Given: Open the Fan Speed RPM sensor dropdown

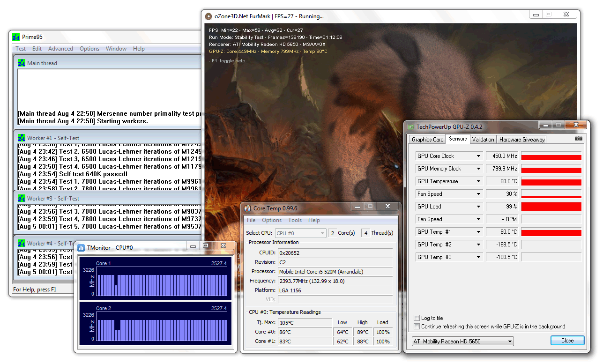Looking at the screenshot, I should (x=479, y=219).
